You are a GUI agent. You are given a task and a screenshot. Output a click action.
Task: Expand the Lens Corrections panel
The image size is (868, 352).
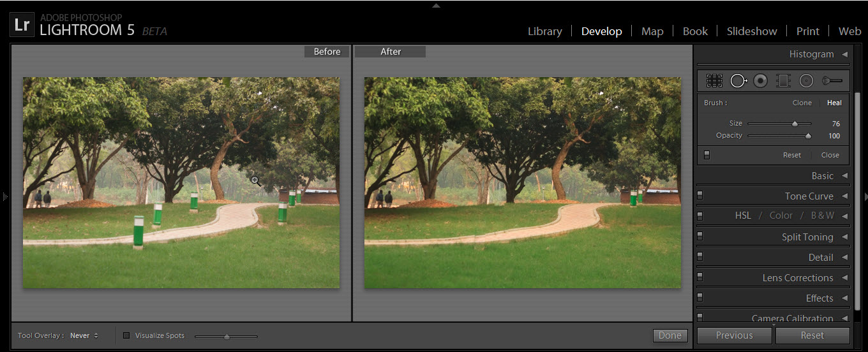click(844, 277)
